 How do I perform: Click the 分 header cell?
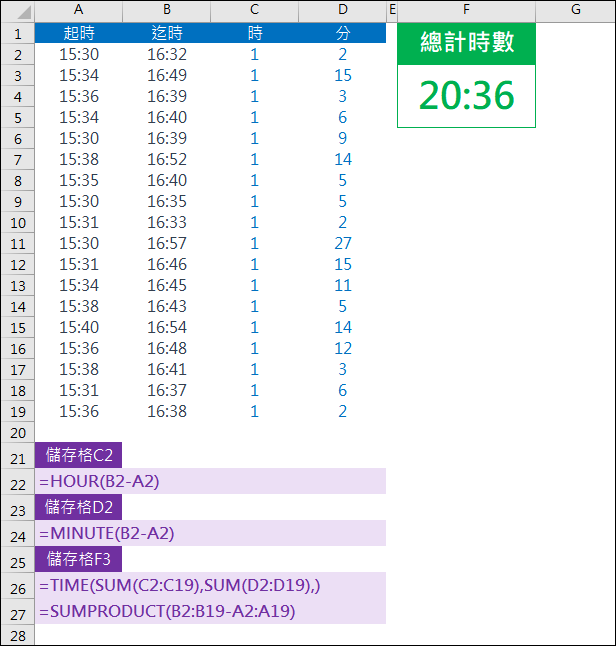point(342,33)
